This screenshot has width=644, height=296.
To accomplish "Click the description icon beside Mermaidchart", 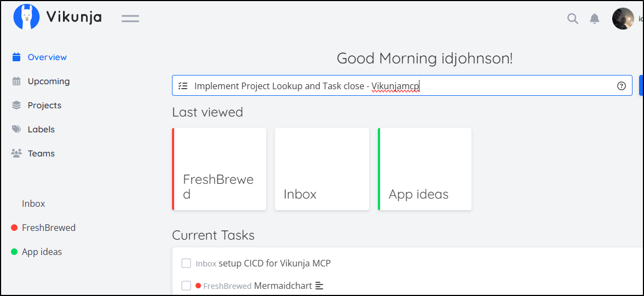I will click(320, 286).
